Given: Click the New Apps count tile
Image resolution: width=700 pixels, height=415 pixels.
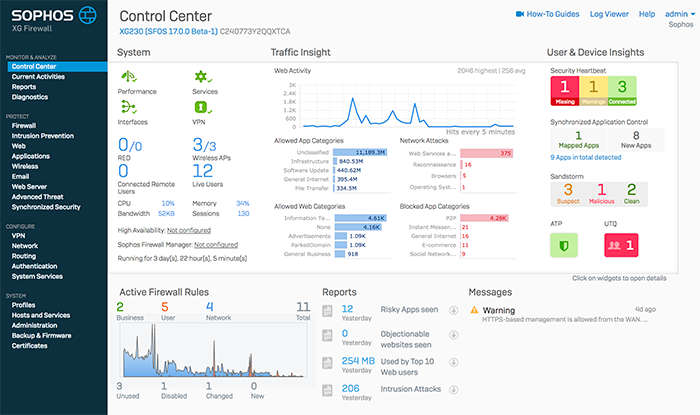Looking at the screenshot, I should (x=636, y=140).
